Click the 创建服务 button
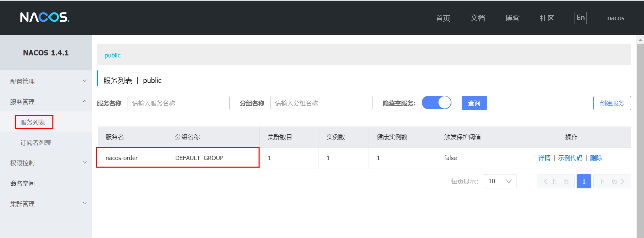 tap(612, 103)
